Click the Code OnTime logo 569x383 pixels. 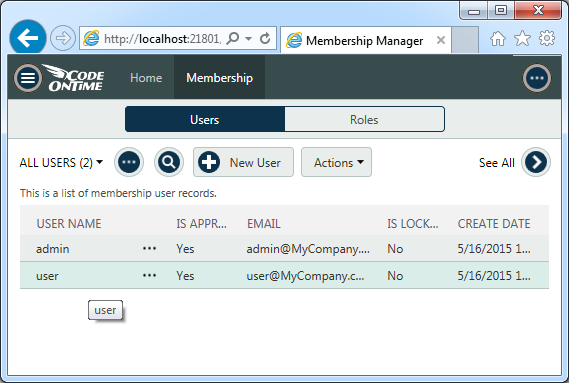click(74, 78)
